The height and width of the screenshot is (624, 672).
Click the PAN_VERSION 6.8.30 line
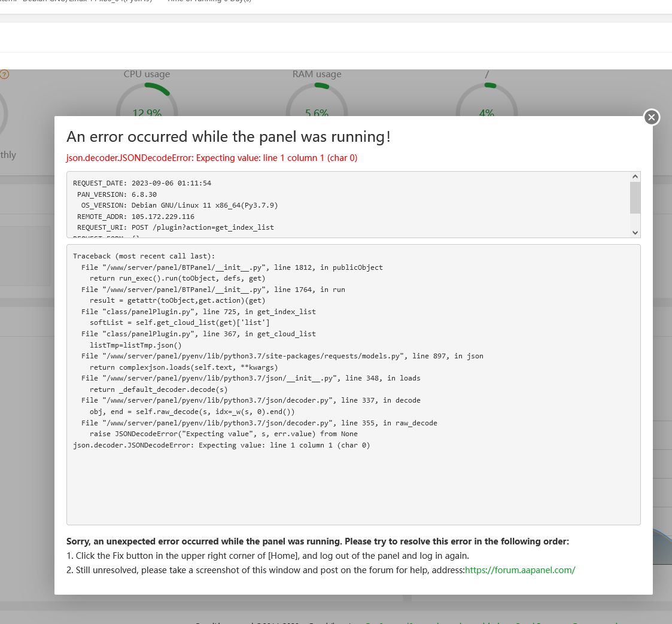[117, 194]
